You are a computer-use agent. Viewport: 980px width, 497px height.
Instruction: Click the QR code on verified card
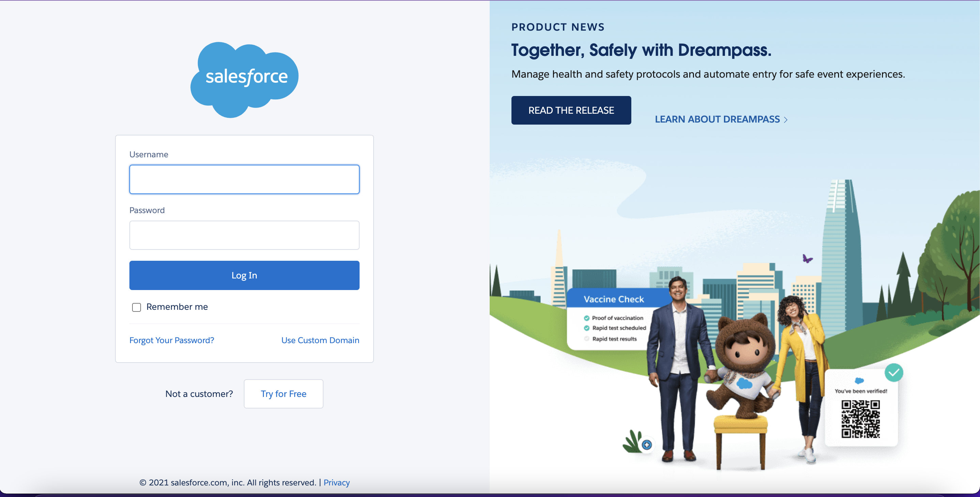(x=860, y=419)
